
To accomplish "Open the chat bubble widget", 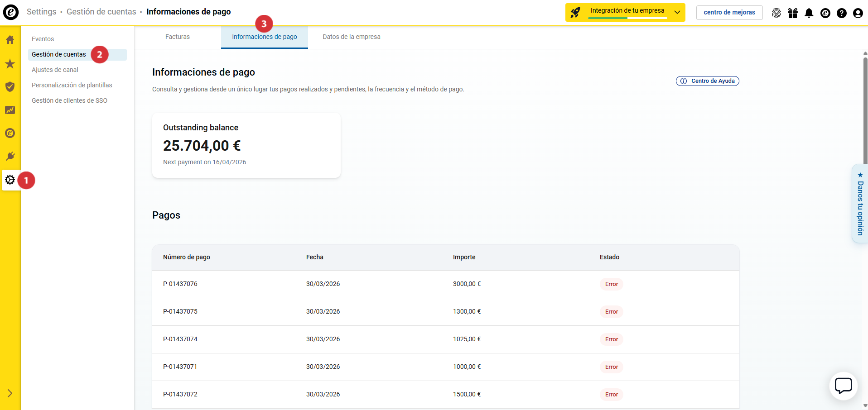I will [843, 386].
